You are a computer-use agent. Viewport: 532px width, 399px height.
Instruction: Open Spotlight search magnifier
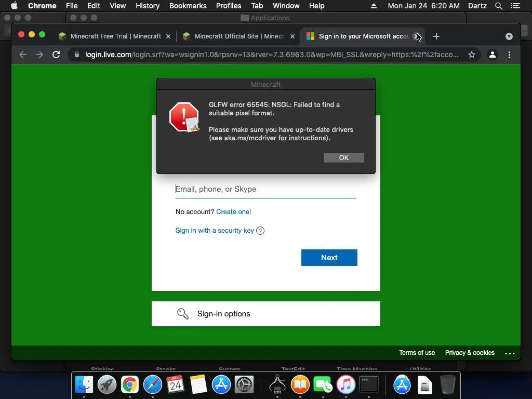tap(498, 6)
